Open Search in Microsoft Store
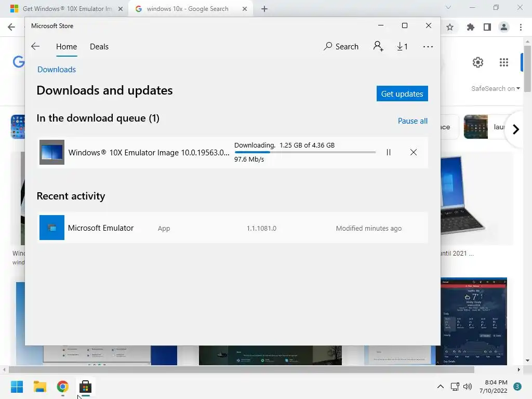The image size is (532, 399). [341, 46]
